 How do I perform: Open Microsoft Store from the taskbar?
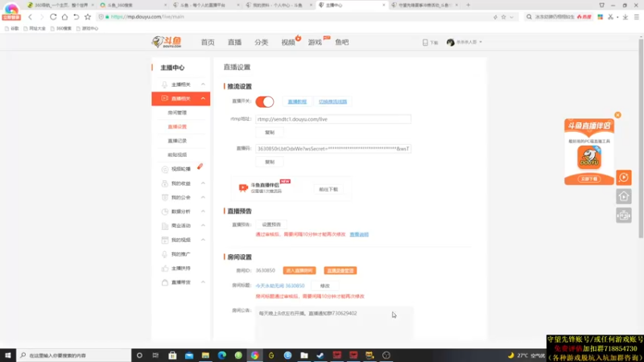172,356
